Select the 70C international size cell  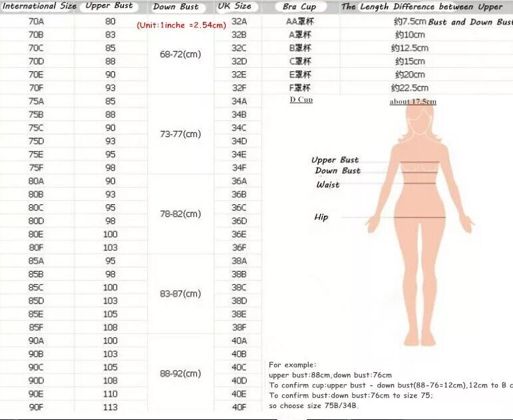point(36,48)
